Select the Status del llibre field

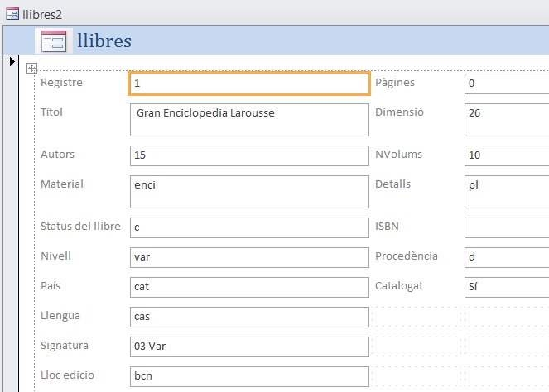[249, 227]
